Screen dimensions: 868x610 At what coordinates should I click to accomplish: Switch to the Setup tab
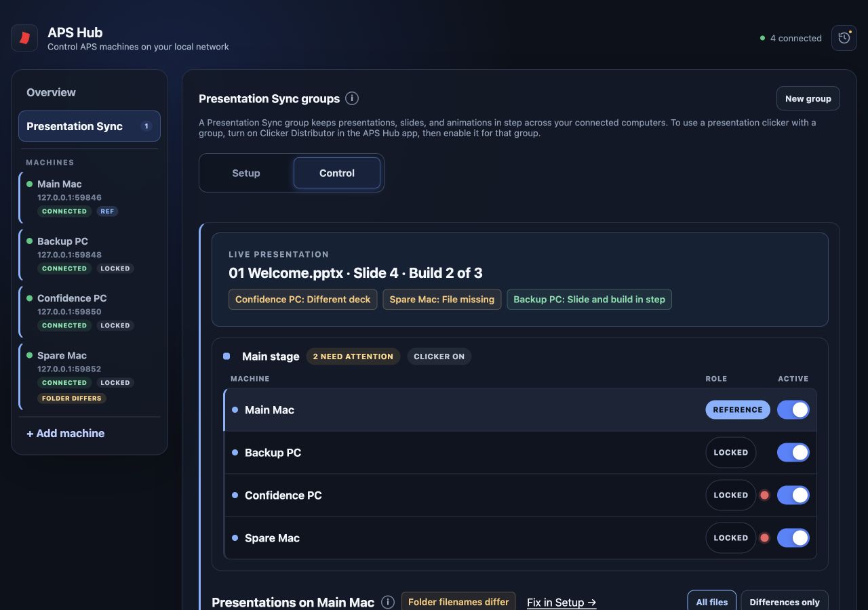(x=246, y=173)
